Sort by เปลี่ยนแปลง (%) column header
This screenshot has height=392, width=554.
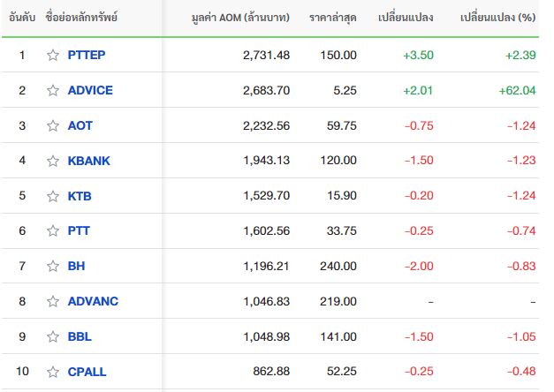(x=498, y=18)
